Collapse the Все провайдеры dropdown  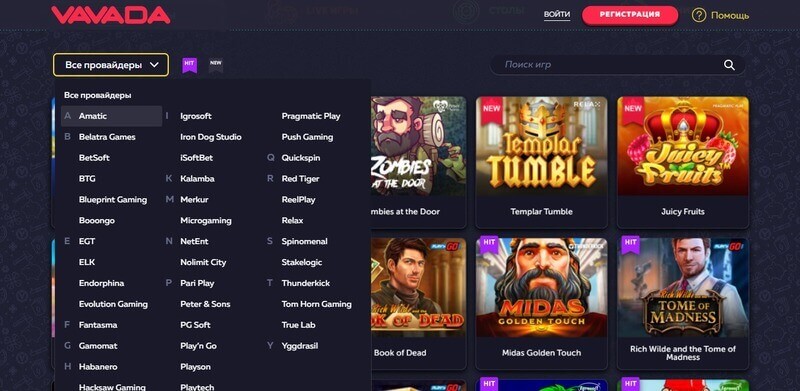111,65
